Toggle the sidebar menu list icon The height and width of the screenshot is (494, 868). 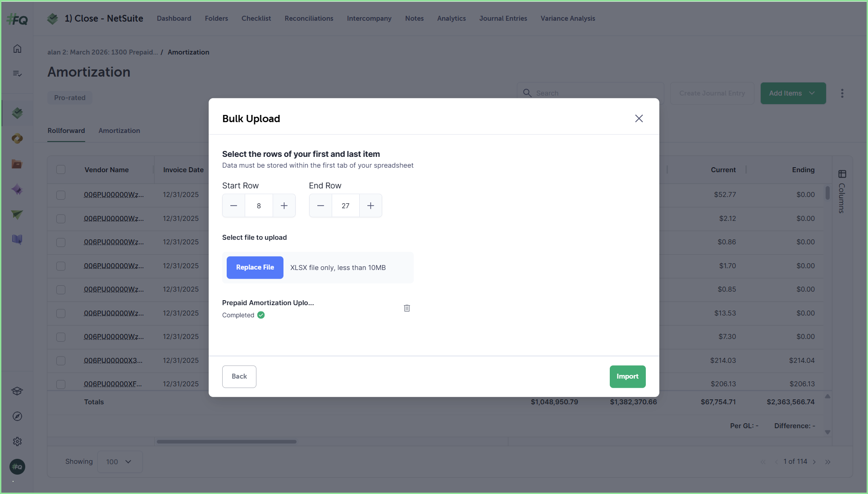tap(17, 73)
